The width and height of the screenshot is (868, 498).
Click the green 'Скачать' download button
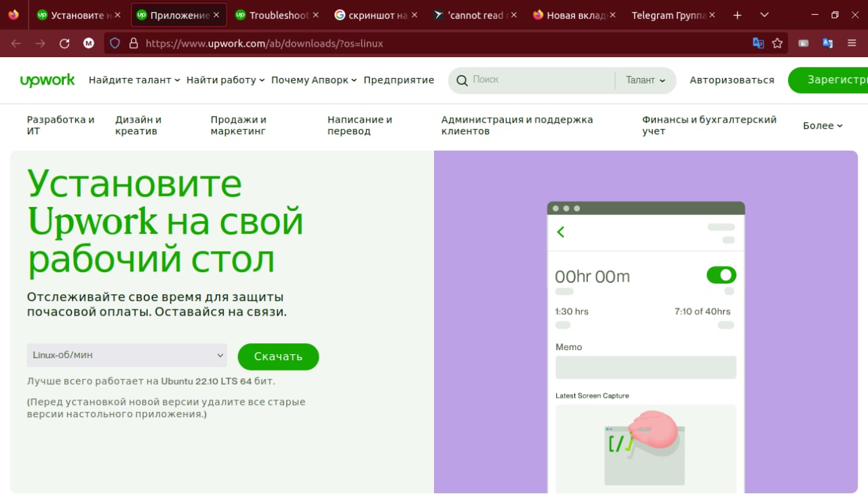tap(278, 357)
